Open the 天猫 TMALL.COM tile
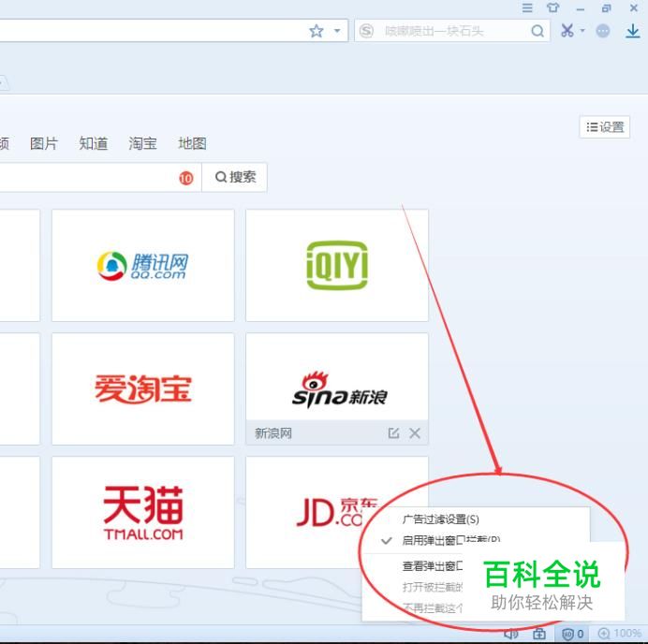The width and height of the screenshot is (648, 644). (143, 512)
